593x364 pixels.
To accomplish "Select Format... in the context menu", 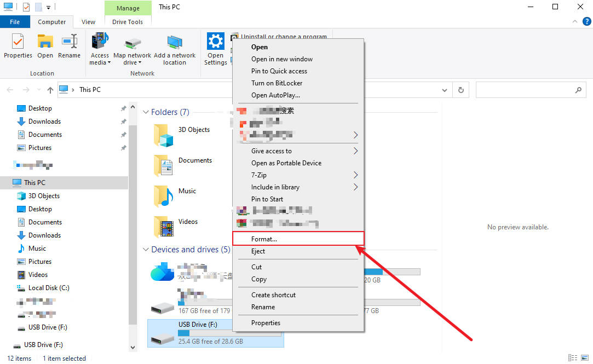I will (x=264, y=239).
